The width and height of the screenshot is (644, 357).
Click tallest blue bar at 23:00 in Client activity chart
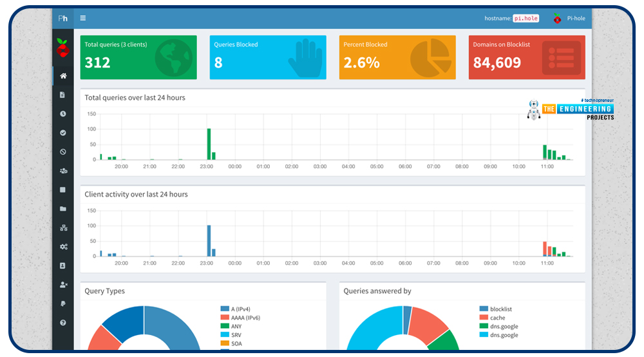coord(209,241)
